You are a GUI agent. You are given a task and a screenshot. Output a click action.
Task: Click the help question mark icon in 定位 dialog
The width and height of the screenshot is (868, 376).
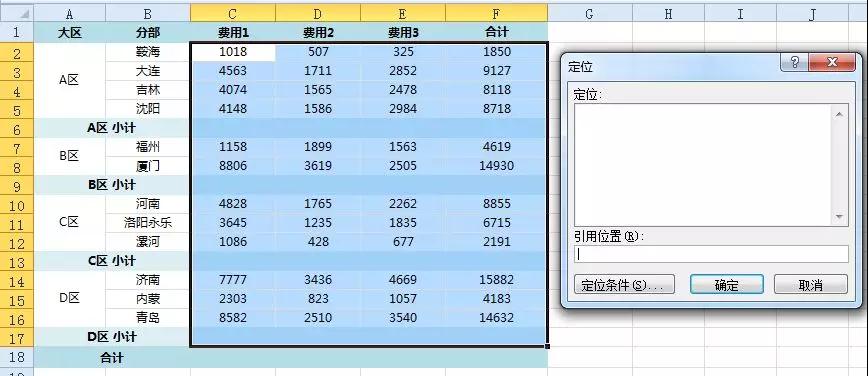click(x=794, y=62)
